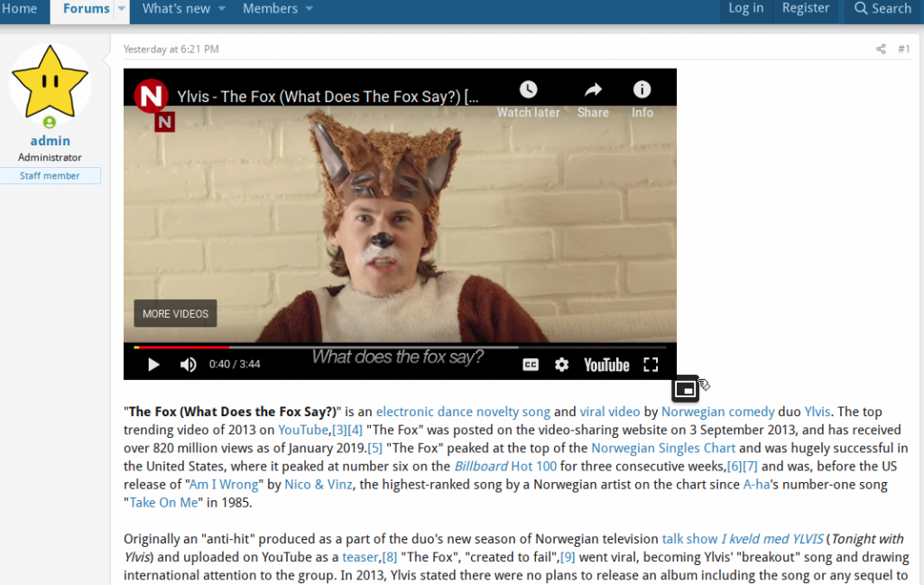Seek on the video progress bar

coord(400,348)
